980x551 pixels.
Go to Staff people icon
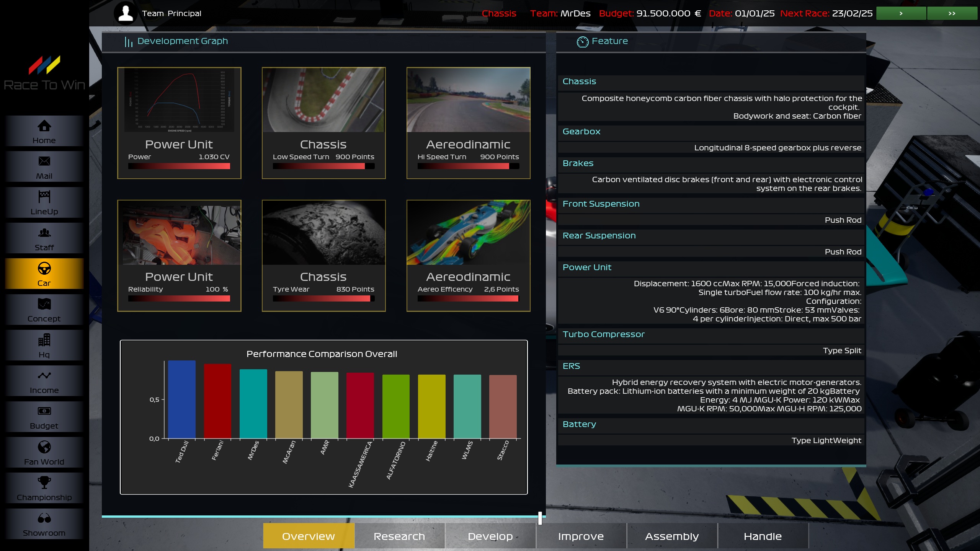click(x=44, y=233)
